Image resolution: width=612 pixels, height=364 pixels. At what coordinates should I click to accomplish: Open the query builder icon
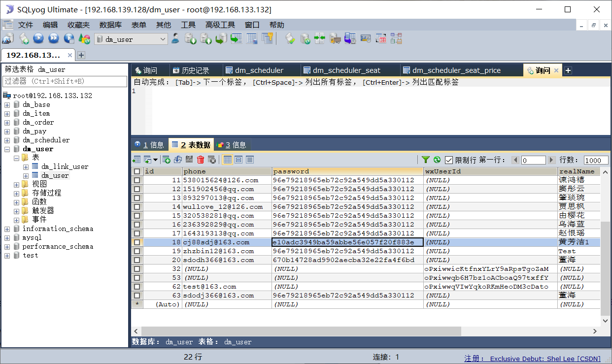(x=381, y=39)
